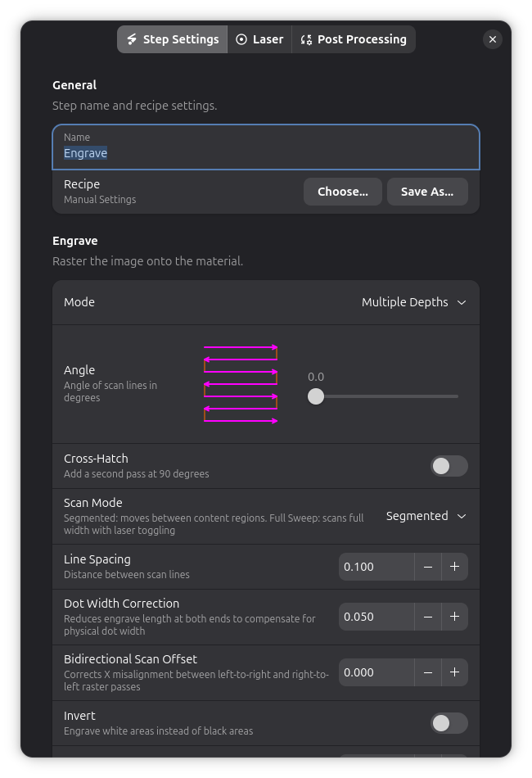Toggle the Invert switch on
This screenshot has height=778, width=532.
(449, 723)
